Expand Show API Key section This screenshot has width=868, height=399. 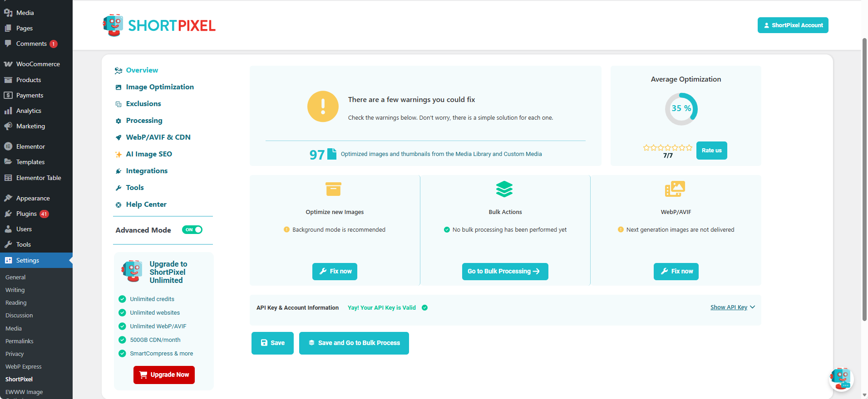[733, 307]
